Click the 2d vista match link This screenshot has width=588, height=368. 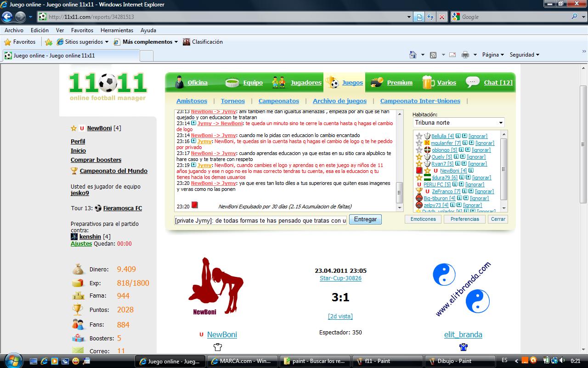coord(340,316)
